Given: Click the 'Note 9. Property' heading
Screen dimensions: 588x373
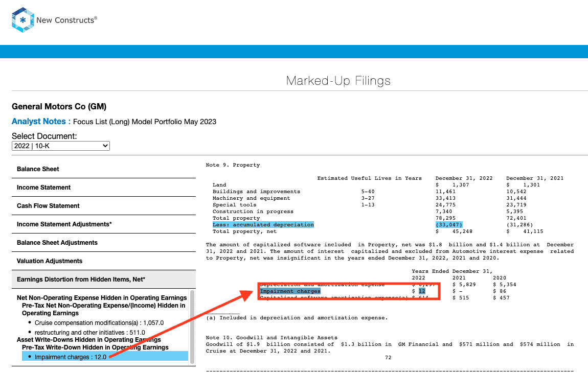Looking at the screenshot, I should point(233,165).
